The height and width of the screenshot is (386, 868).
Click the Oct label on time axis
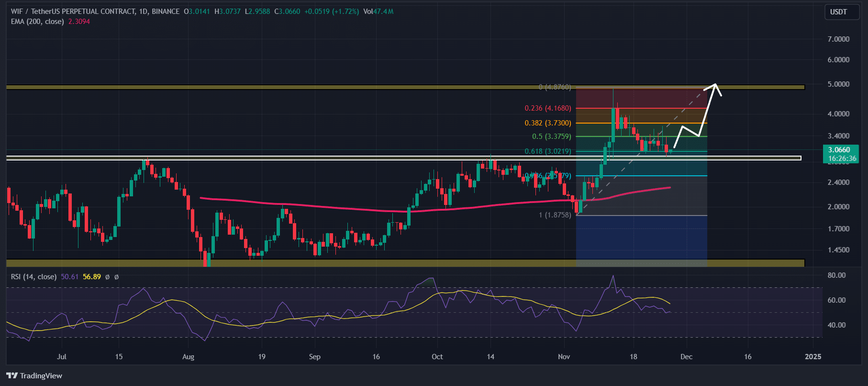pos(437,356)
